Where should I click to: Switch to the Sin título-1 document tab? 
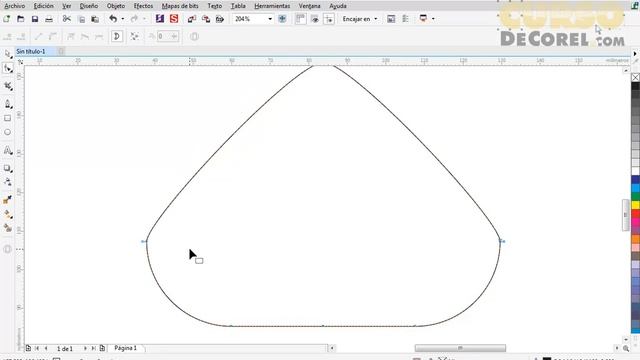point(31,51)
